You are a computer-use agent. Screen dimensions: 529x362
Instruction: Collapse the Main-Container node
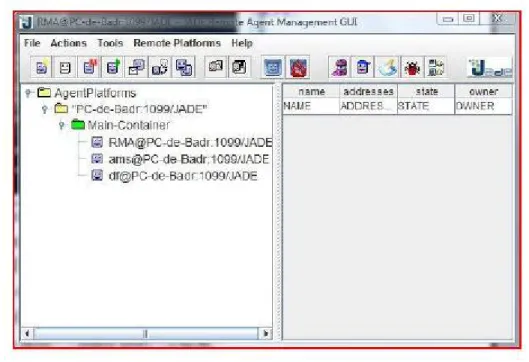point(62,126)
